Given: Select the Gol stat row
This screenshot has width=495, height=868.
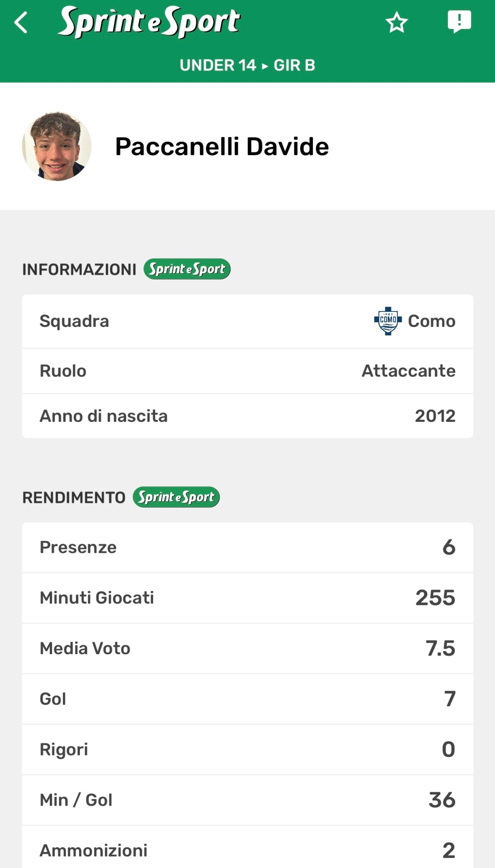Looking at the screenshot, I should tap(247, 699).
